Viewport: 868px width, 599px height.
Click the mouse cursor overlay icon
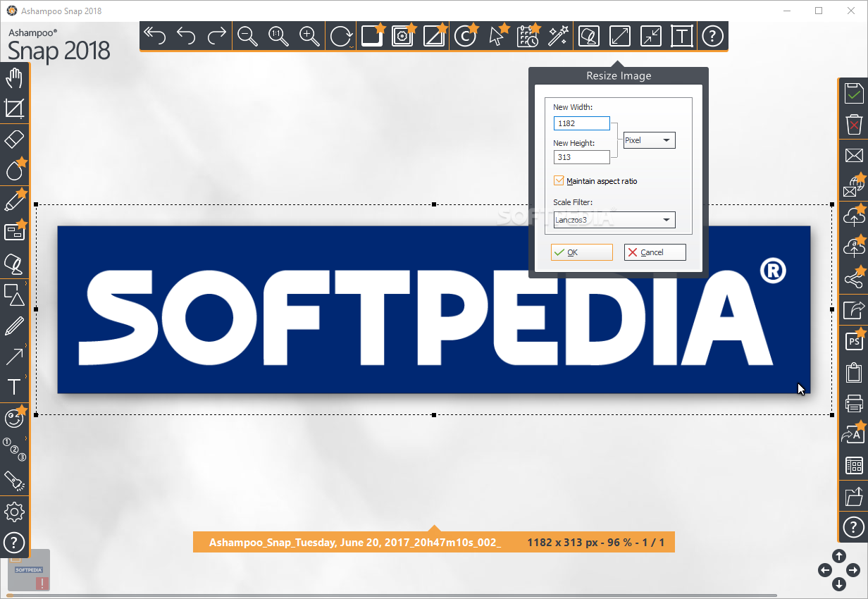coord(497,36)
